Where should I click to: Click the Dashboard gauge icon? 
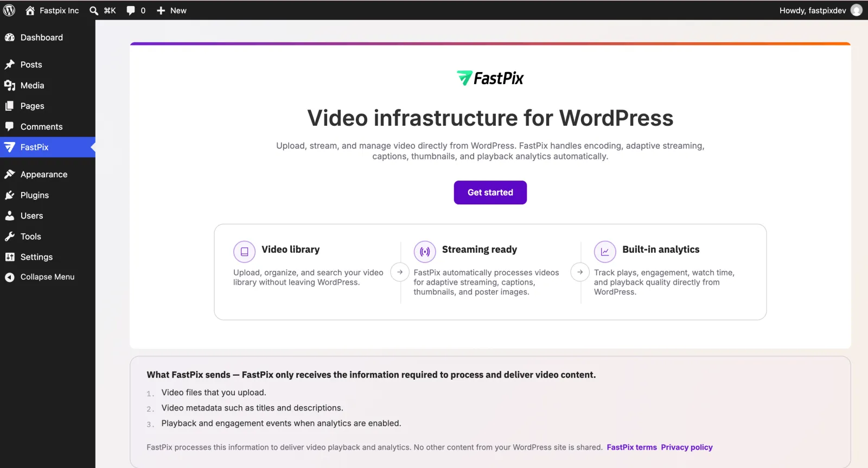(x=10, y=37)
